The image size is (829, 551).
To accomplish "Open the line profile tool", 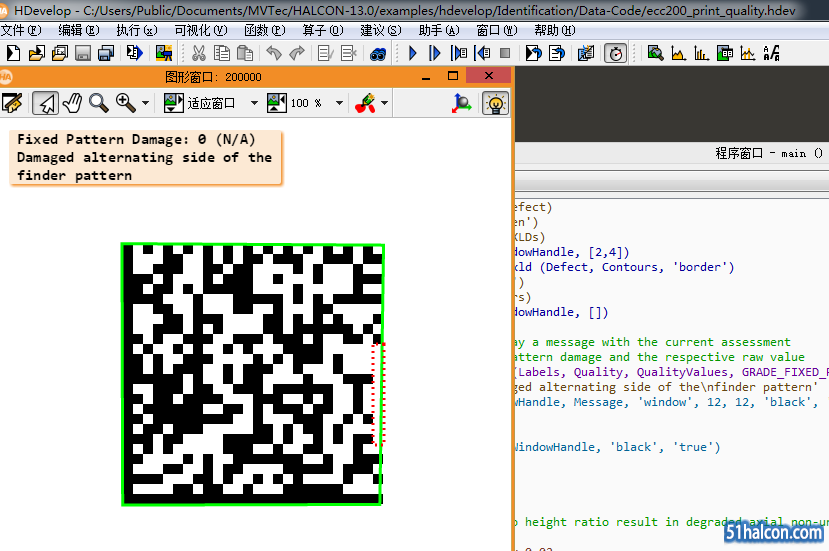I will pos(748,53).
